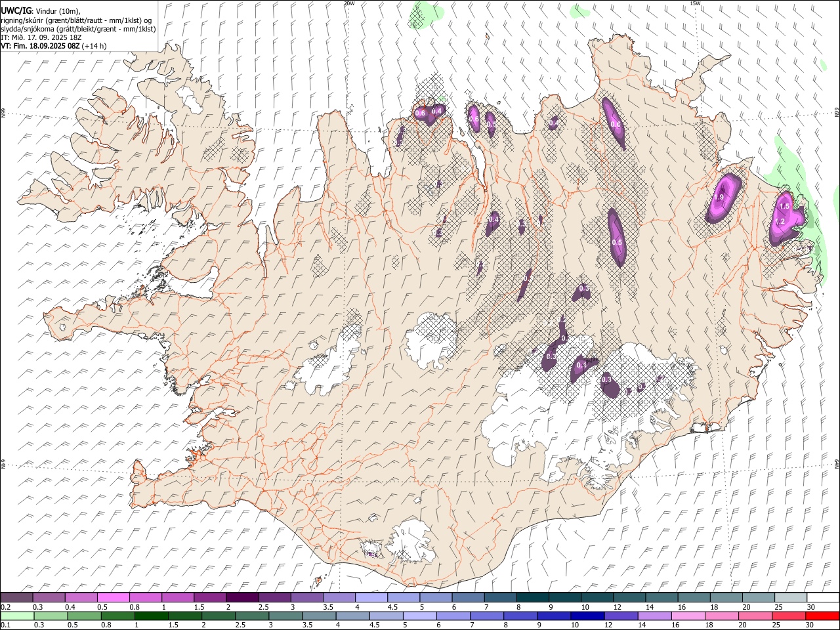The height and width of the screenshot is (630, 840).
Task: Select the rose 20 rain legend swatch
Action: (755, 616)
